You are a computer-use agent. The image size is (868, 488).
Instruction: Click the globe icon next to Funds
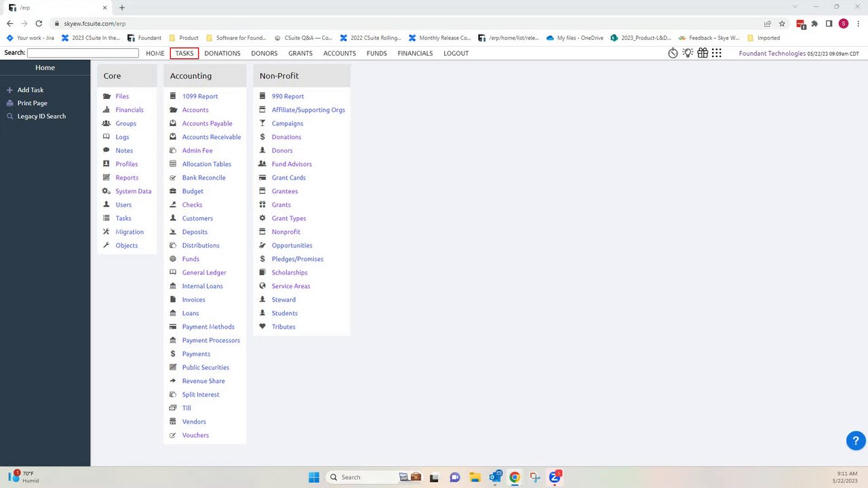[x=173, y=259]
